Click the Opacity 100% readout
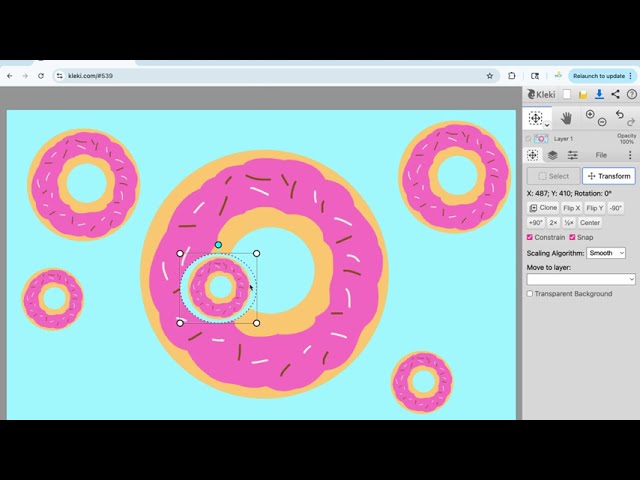This screenshot has height=480, width=640. 627,139
